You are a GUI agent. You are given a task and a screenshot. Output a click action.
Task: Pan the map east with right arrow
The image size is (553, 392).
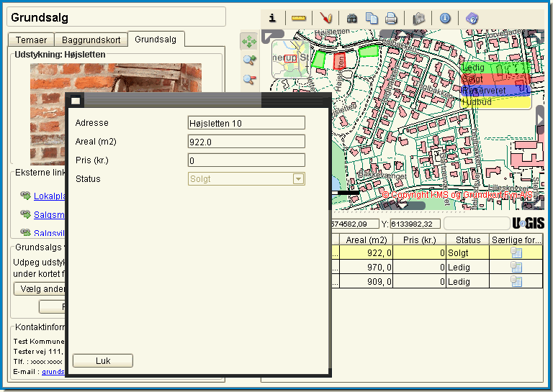pyautogui.click(x=539, y=119)
